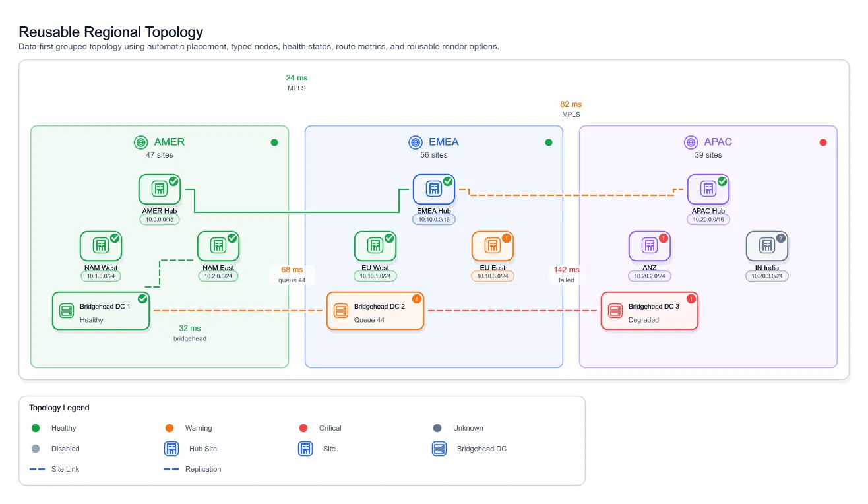This screenshot has width=868, height=504.
Task: Click the AMER region globe icon
Action: click(x=140, y=142)
